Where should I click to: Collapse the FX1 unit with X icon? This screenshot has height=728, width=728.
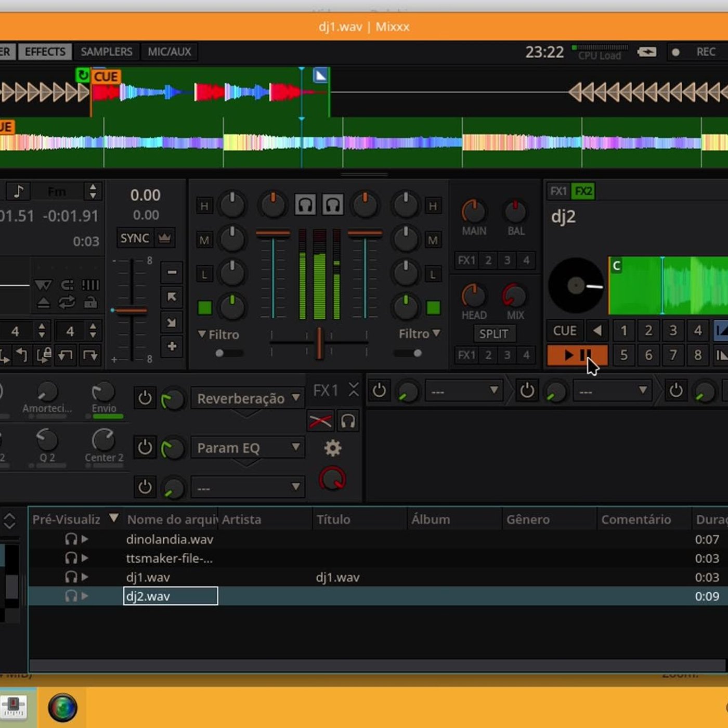click(x=354, y=389)
